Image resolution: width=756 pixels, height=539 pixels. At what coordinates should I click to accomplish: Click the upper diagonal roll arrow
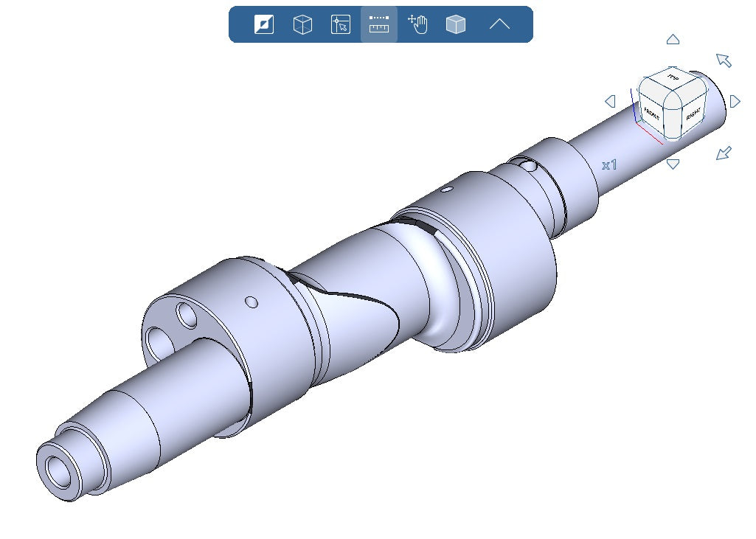pos(724,60)
